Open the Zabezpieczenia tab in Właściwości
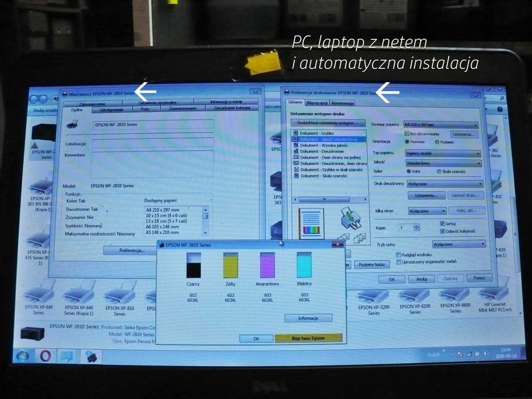The image size is (532, 399). (92, 104)
